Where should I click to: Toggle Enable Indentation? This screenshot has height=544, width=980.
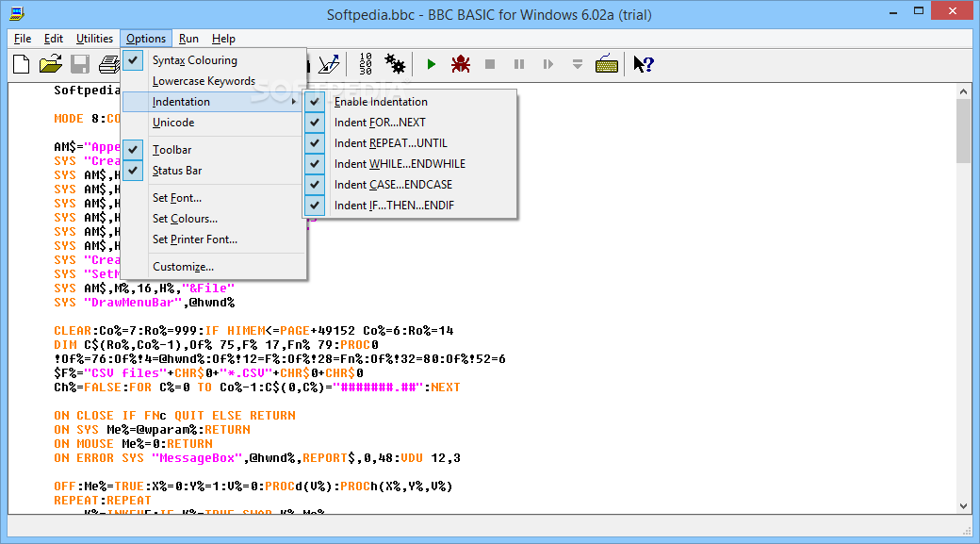pyautogui.click(x=410, y=101)
